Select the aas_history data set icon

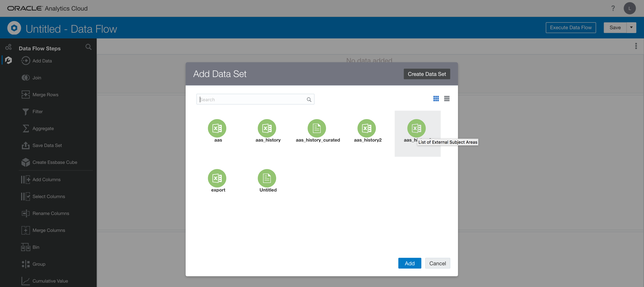[x=267, y=128]
